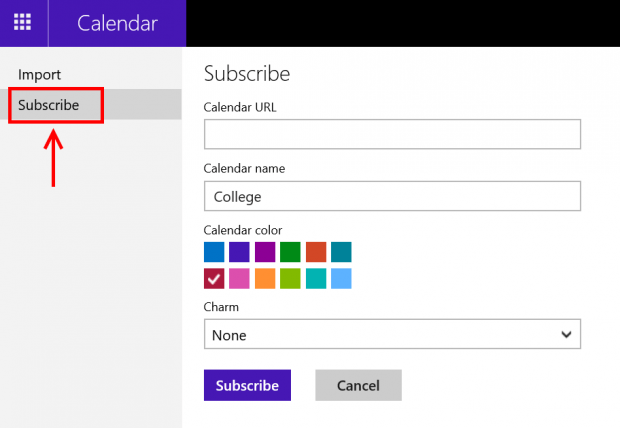Select the red-orange color swatch
Image resolution: width=620 pixels, height=428 pixels.
pos(316,252)
